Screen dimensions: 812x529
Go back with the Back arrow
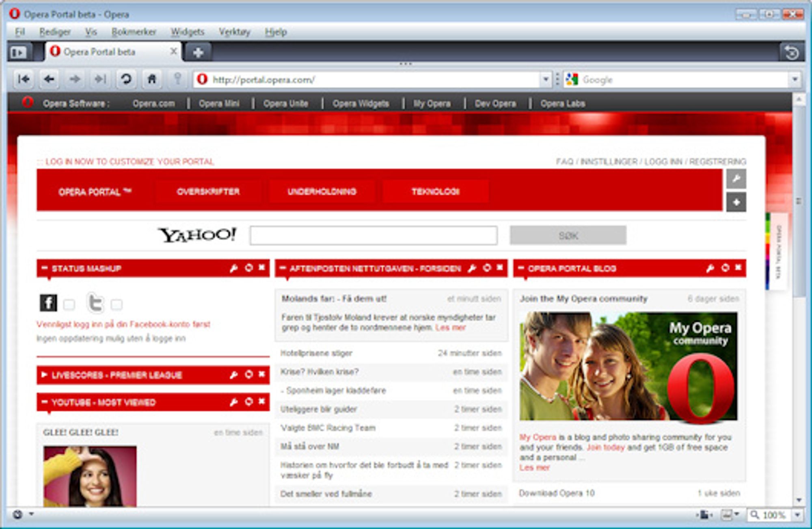pos(49,79)
